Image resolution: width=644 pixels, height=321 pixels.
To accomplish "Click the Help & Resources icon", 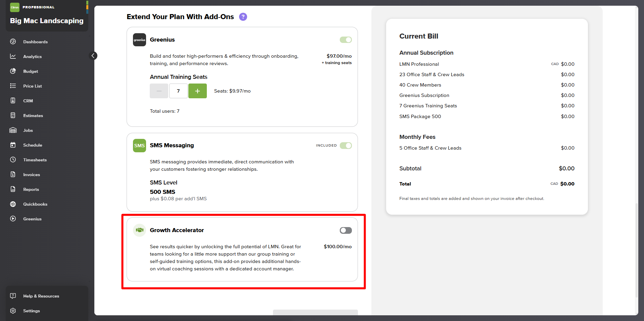I will pos(13,296).
